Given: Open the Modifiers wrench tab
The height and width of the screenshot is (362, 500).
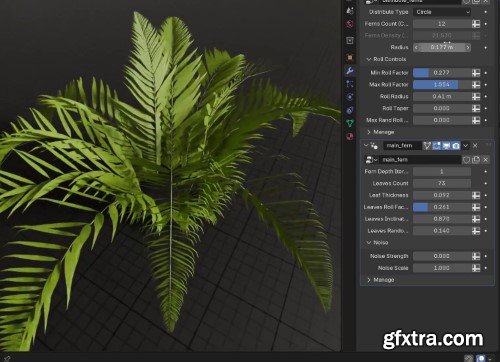Looking at the screenshot, I should [350, 71].
